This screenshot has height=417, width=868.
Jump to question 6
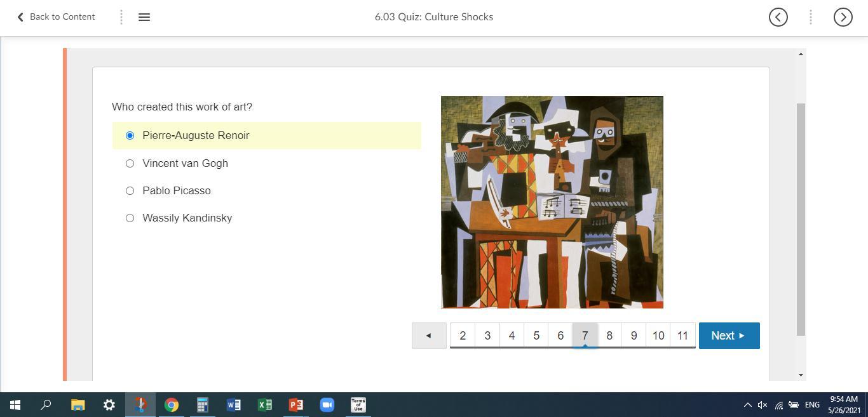tap(560, 336)
